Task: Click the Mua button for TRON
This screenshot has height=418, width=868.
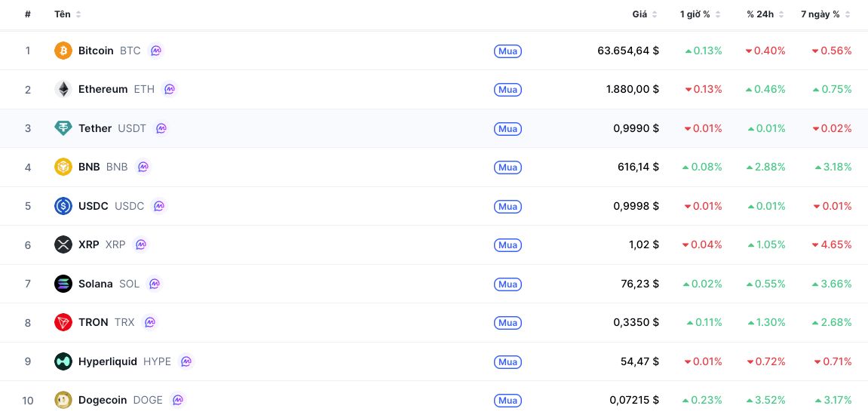Action: click(x=508, y=323)
